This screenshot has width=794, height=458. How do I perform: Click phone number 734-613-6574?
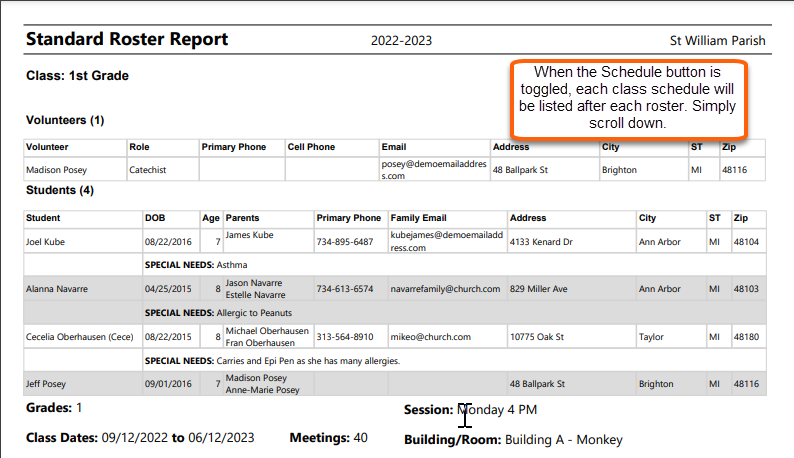click(344, 289)
